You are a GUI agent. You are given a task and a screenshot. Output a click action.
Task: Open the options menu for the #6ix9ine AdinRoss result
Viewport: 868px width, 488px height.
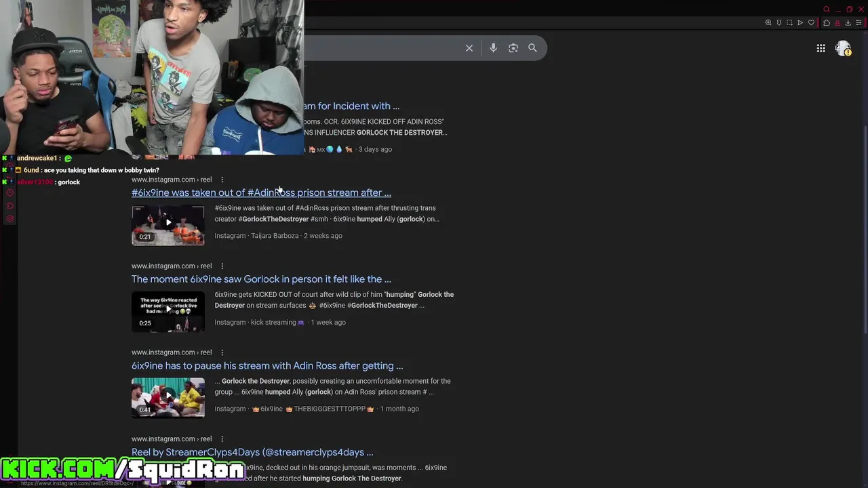222,180
